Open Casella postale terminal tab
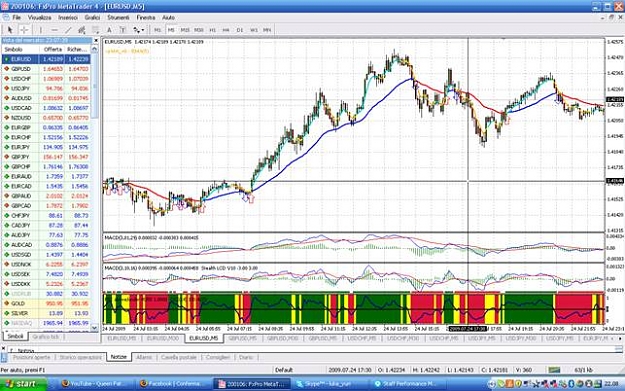This screenshot has height=391, width=625. coord(179,358)
